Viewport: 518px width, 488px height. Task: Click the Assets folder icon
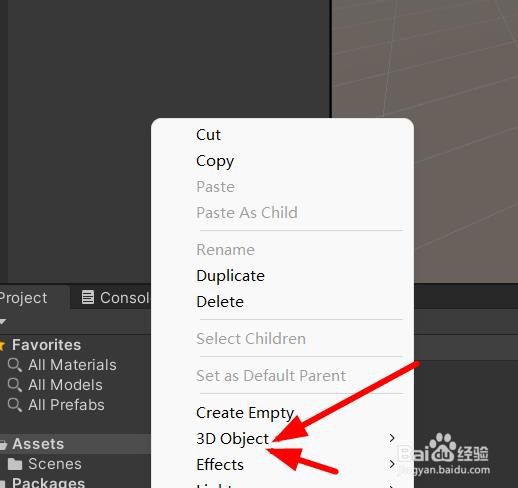tap(3, 445)
